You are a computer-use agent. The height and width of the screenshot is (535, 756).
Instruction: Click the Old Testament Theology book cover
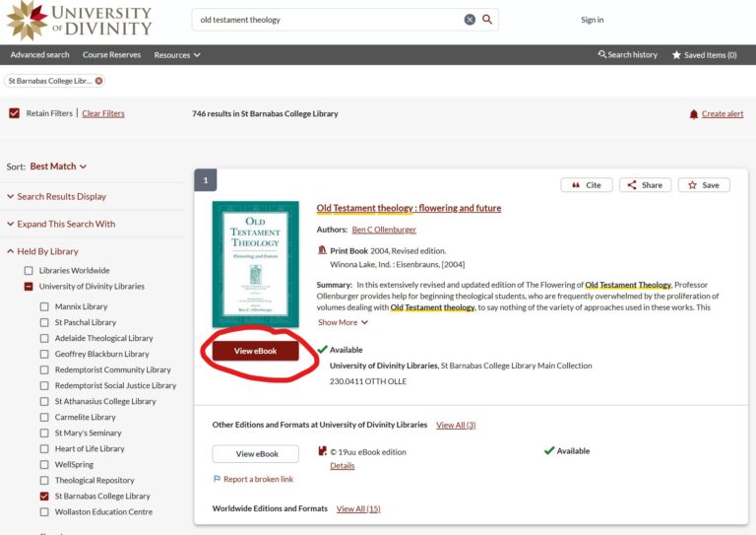(255, 264)
